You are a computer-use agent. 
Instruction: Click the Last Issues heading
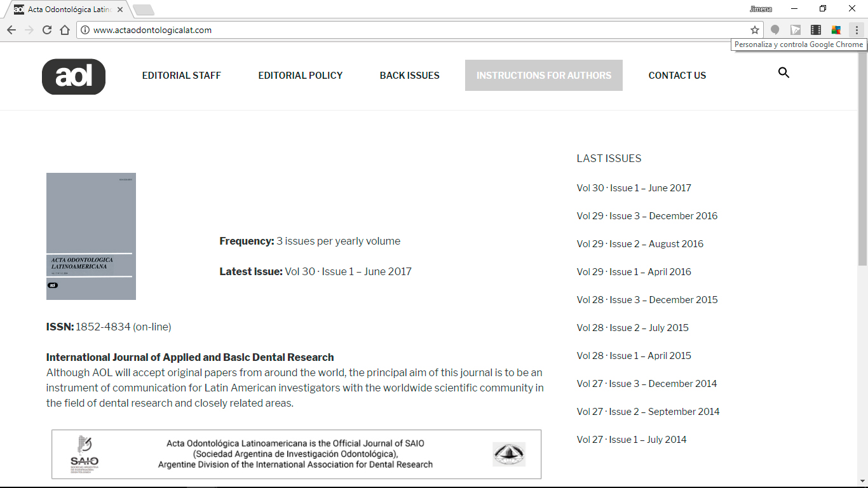point(609,159)
